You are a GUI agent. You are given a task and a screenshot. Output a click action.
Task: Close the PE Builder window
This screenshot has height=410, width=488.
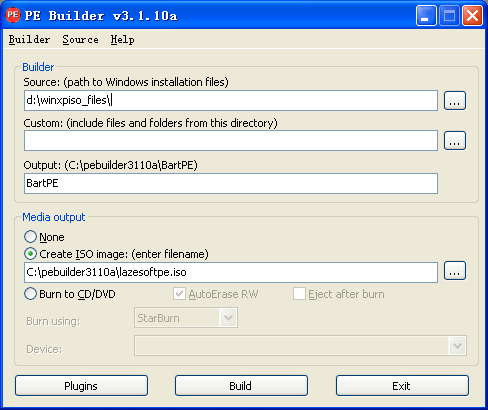tap(472, 16)
